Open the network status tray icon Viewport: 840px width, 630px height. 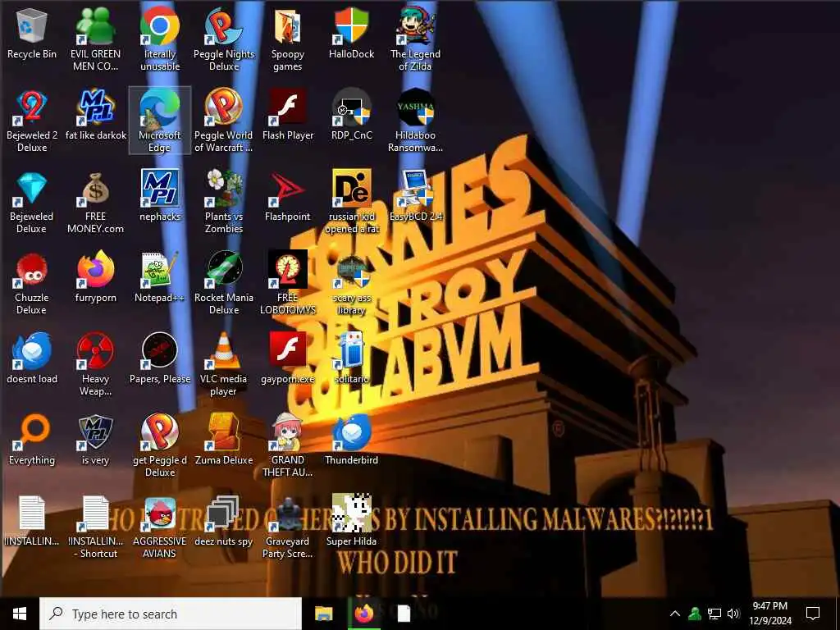tap(714, 614)
